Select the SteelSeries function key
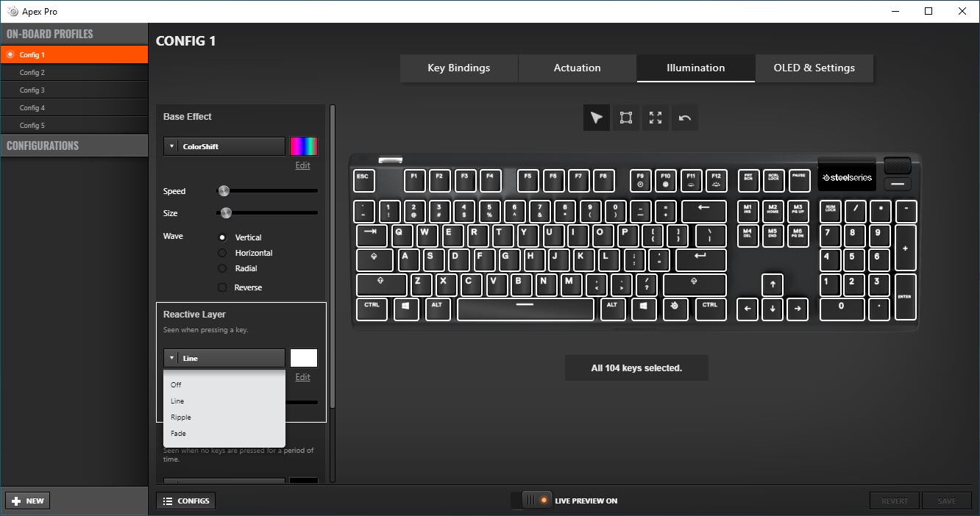The width and height of the screenshot is (980, 516). click(675, 309)
